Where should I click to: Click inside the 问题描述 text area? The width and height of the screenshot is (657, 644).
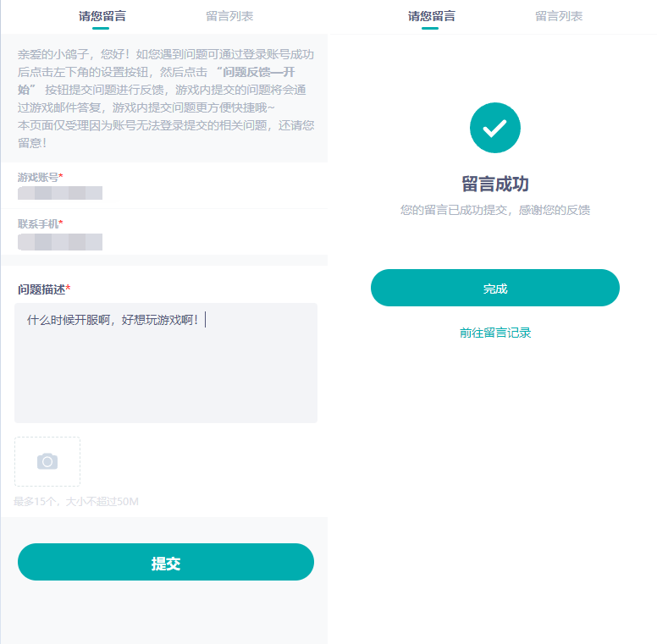pos(166,363)
